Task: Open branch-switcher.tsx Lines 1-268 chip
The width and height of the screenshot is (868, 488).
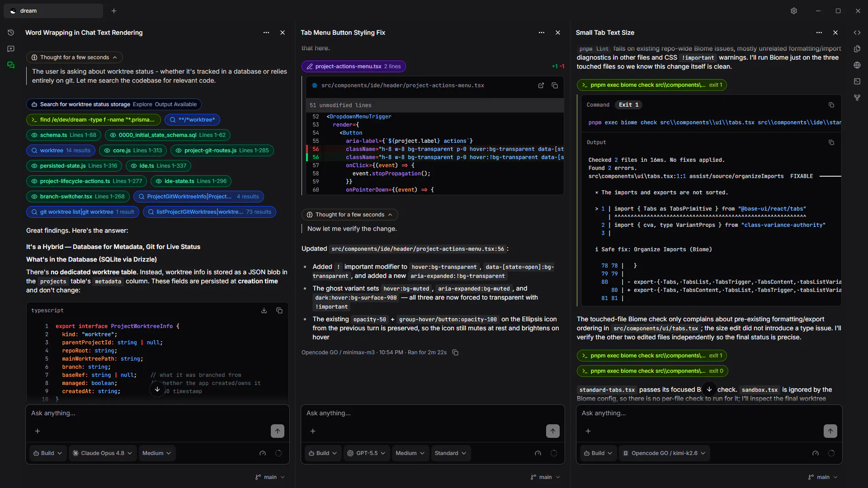Action: pyautogui.click(x=78, y=197)
